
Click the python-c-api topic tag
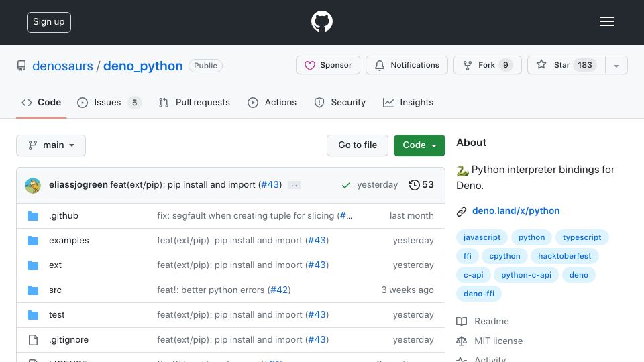coord(526,276)
